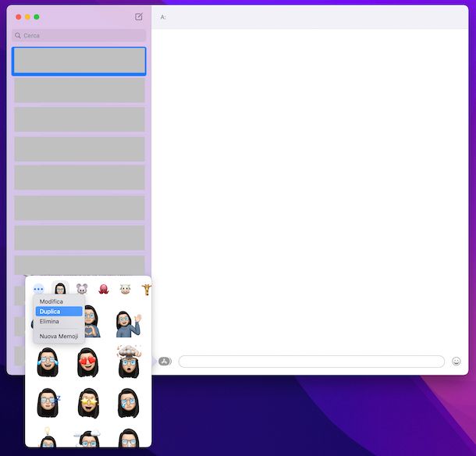
Task: Choose the light bulb idea Memoji sticker
Action: (48, 436)
